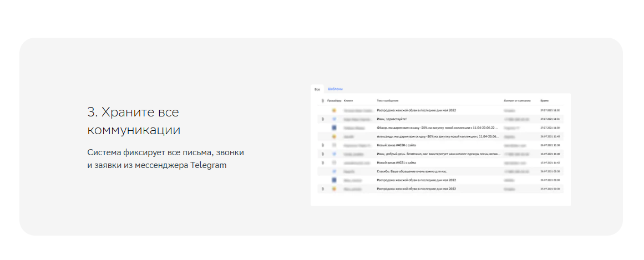Click the time cell "15.07.2021 11:42"

(550, 162)
